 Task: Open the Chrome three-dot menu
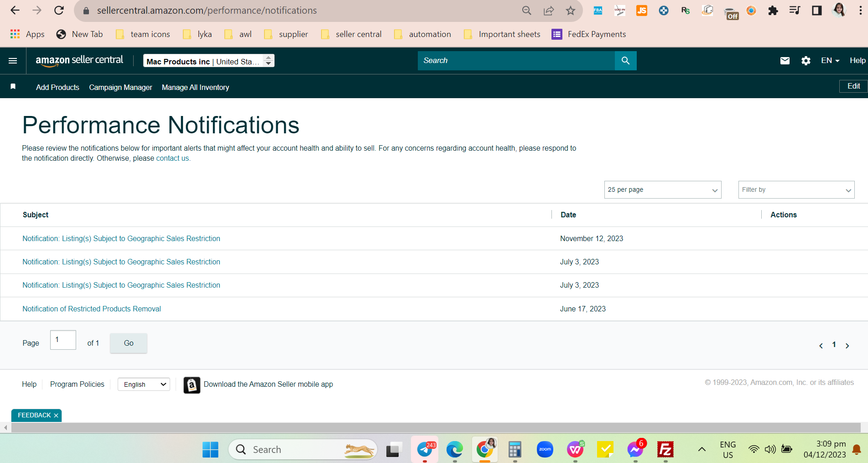[x=860, y=11]
